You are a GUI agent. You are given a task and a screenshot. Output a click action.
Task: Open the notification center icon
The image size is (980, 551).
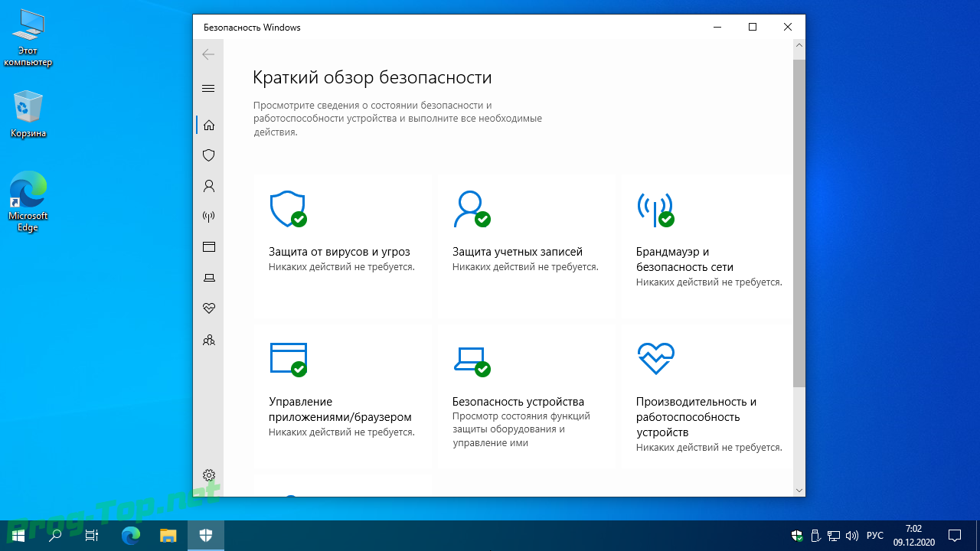click(x=955, y=536)
